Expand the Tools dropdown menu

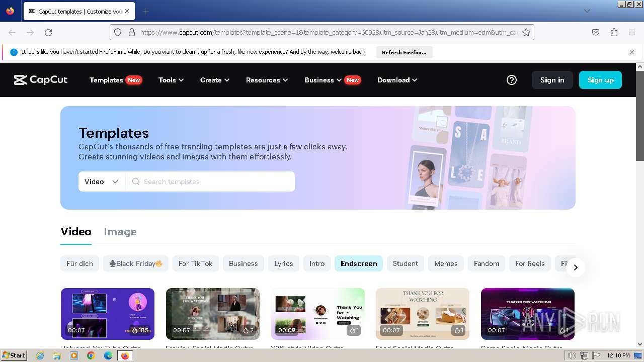point(171,80)
